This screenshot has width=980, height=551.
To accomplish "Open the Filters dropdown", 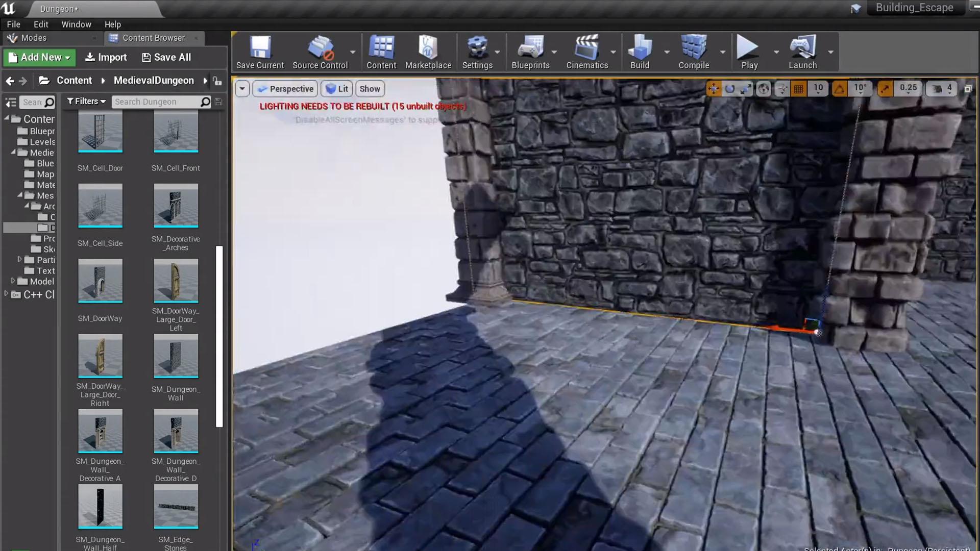I will 86,102.
